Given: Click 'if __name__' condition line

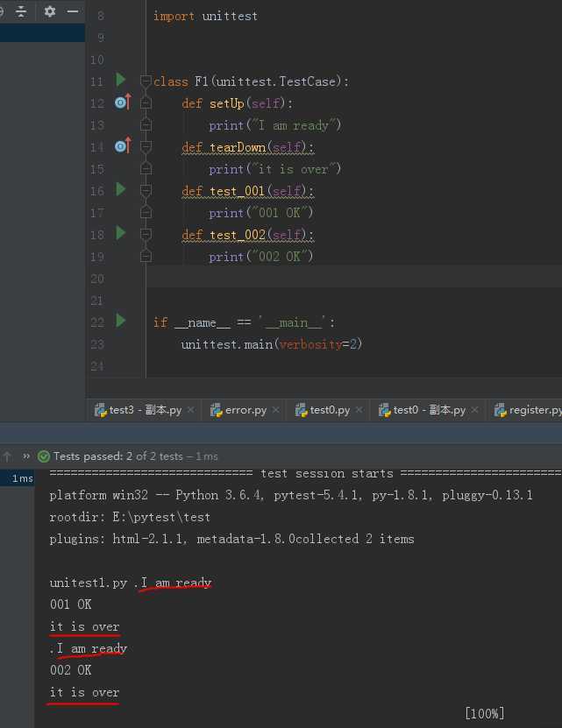Looking at the screenshot, I should 244,322.
